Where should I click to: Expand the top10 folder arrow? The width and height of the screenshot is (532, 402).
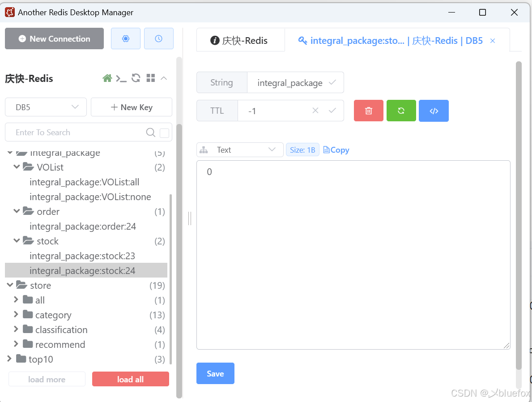pyautogui.click(x=9, y=359)
